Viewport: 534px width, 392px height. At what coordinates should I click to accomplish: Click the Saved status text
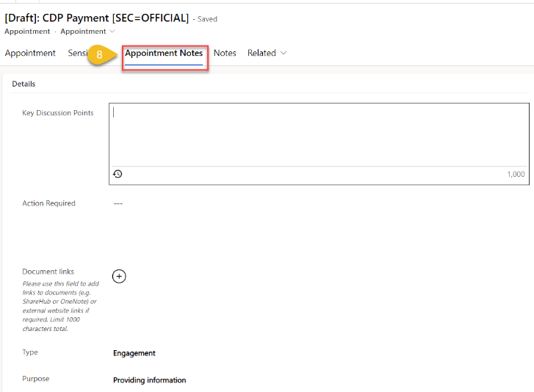[207, 19]
